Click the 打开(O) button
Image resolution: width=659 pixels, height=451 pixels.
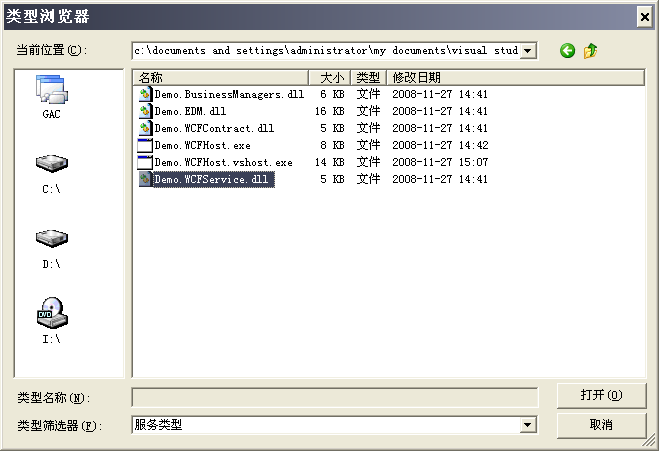coord(601,395)
